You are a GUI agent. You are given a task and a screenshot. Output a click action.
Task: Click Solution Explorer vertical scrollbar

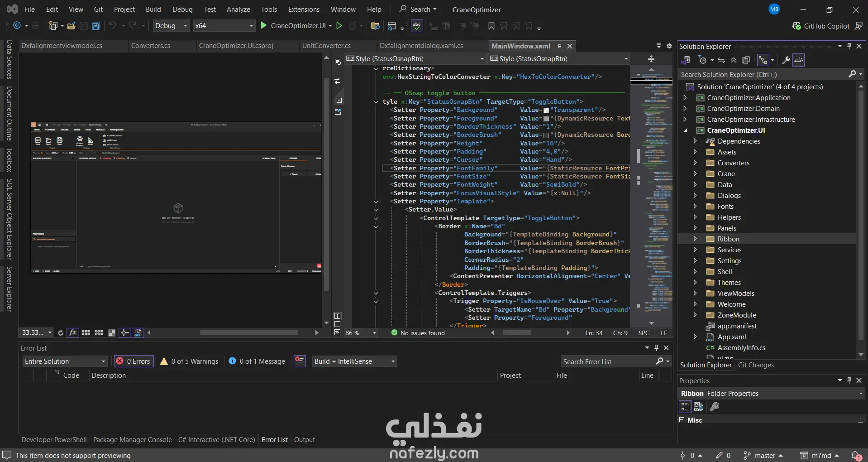click(861, 215)
